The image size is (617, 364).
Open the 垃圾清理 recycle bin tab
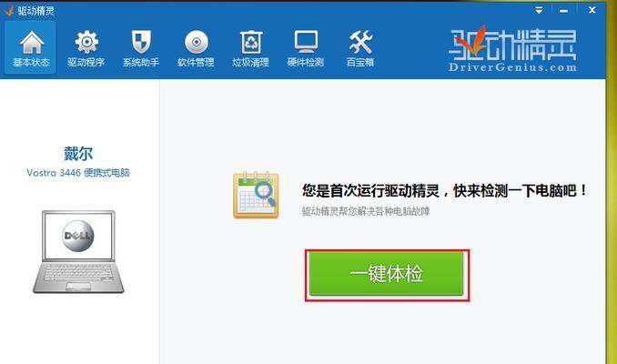click(x=250, y=49)
